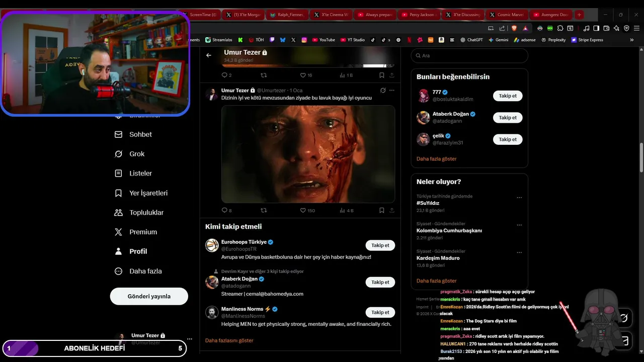
Task: Switch to the Percy Jackson browser tab
Action: [x=419, y=15]
